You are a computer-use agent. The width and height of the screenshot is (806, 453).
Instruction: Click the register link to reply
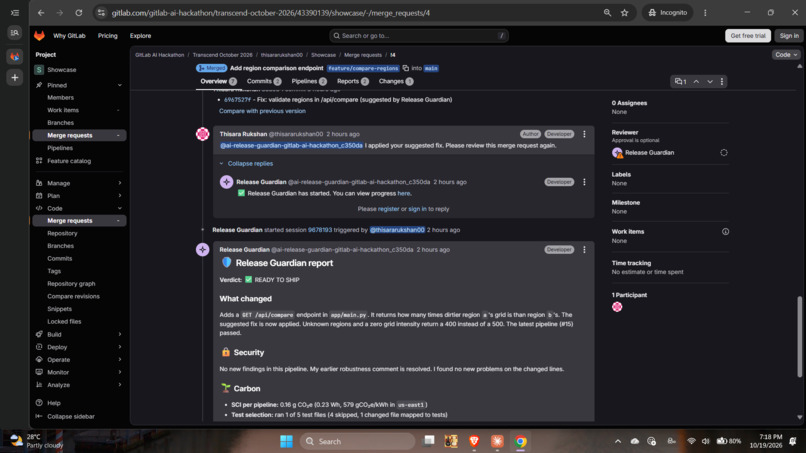(388, 209)
